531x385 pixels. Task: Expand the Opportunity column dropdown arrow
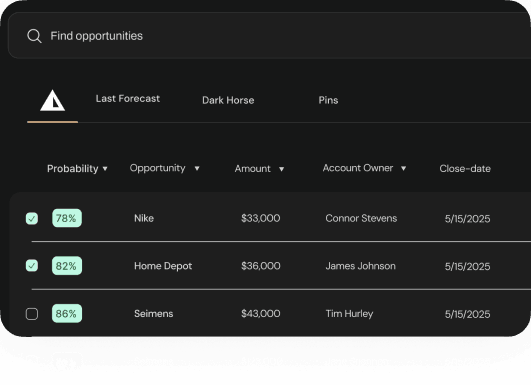197,168
